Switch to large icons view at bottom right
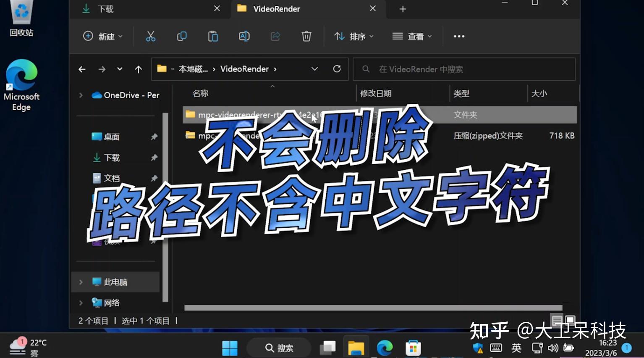The width and height of the screenshot is (644, 358). tap(570, 319)
